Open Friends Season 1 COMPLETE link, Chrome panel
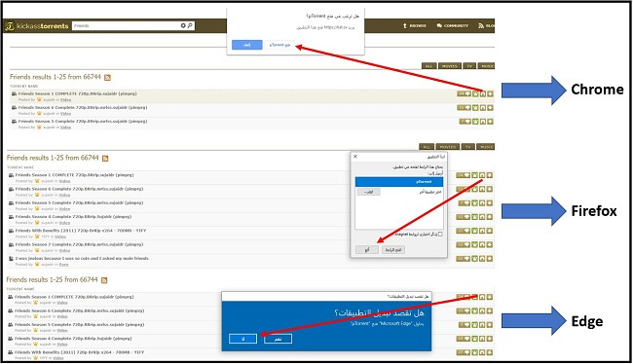This screenshot has height=364, width=633. pyautogui.click(x=78, y=93)
